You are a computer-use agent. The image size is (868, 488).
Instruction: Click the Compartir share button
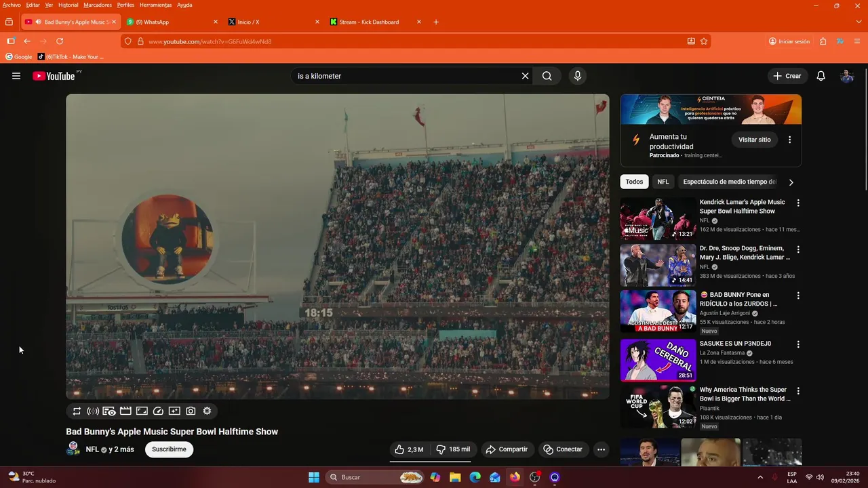coord(507,449)
